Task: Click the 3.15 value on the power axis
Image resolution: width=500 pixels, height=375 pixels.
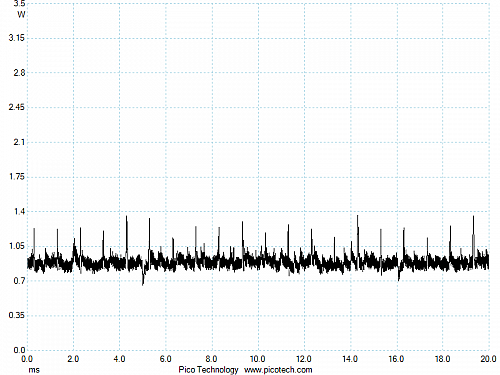Action: 17,38
